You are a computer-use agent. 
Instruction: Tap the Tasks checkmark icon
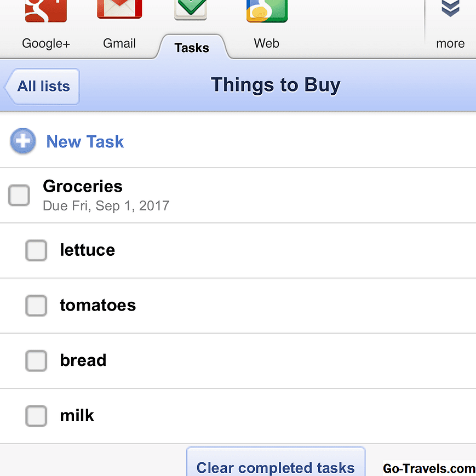coord(191,9)
